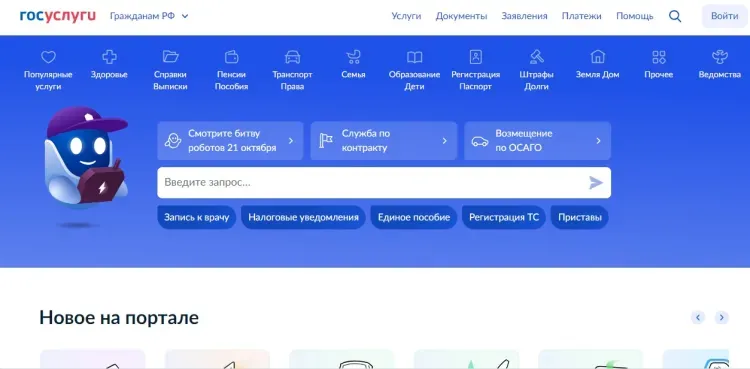Select the Земля Дом house icon

[597, 57]
